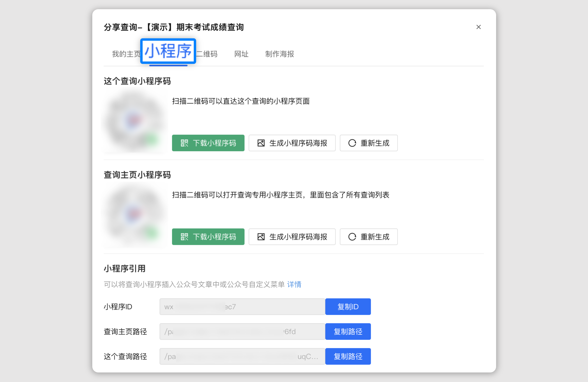Regenerate this query's mini program code
Screen dimensions: 588x382
pyautogui.click(x=369, y=143)
